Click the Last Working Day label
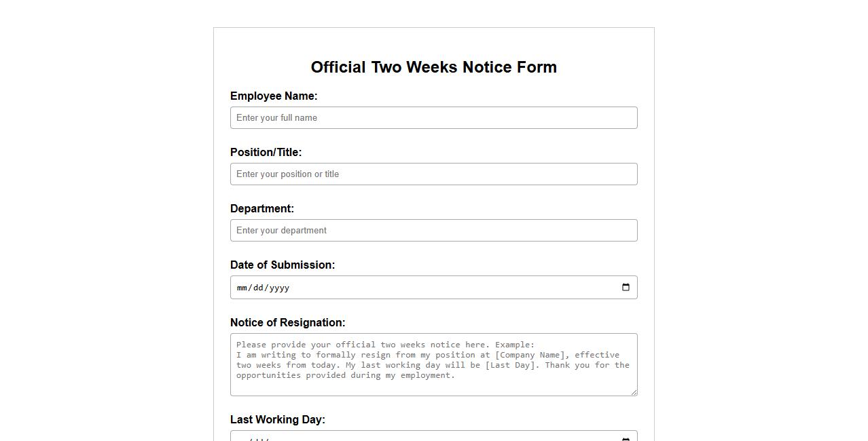Viewport: 868px width, 441px height. (x=277, y=419)
